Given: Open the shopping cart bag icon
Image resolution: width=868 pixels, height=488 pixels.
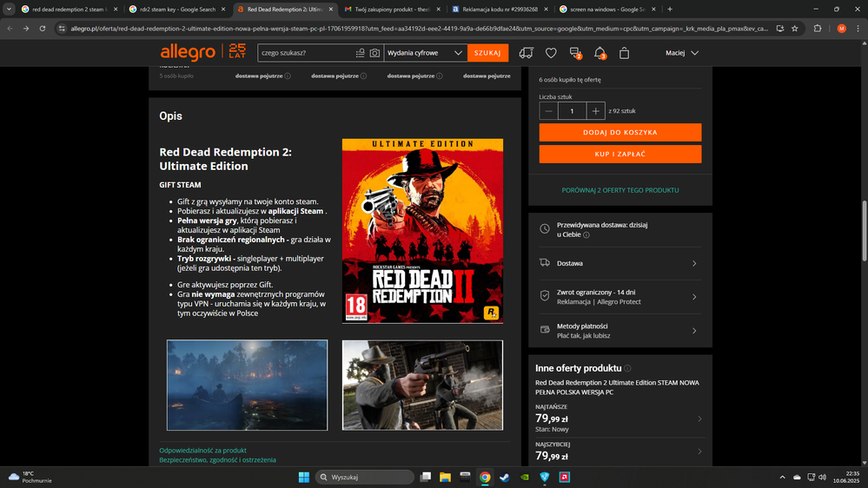Looking at the screenshot, I should 624,53.
